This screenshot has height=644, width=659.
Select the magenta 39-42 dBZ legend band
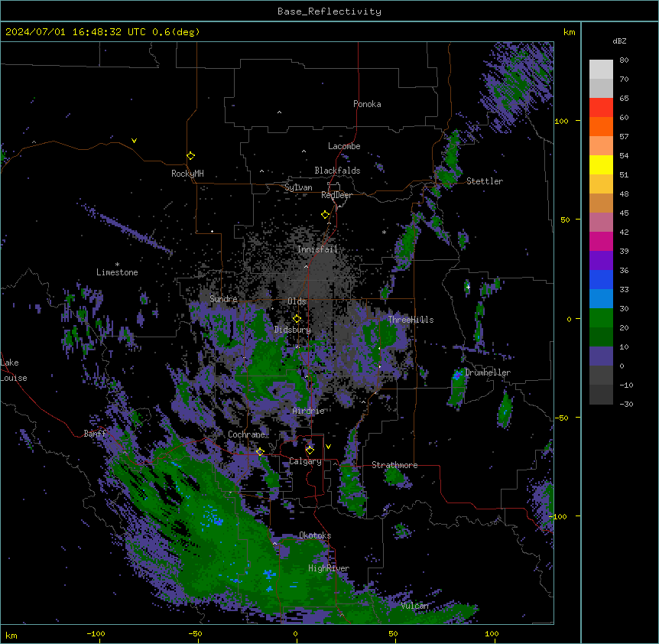[x=601, y=241]
